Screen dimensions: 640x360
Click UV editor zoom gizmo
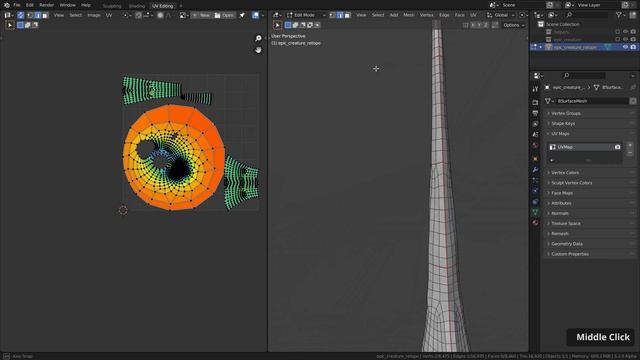click(258, 38)
